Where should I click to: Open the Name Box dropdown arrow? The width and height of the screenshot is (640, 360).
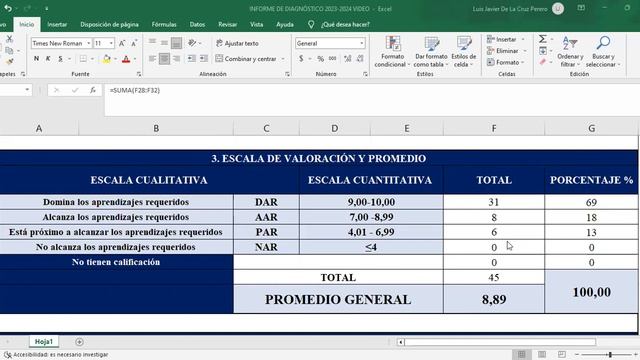coord(27,90)
